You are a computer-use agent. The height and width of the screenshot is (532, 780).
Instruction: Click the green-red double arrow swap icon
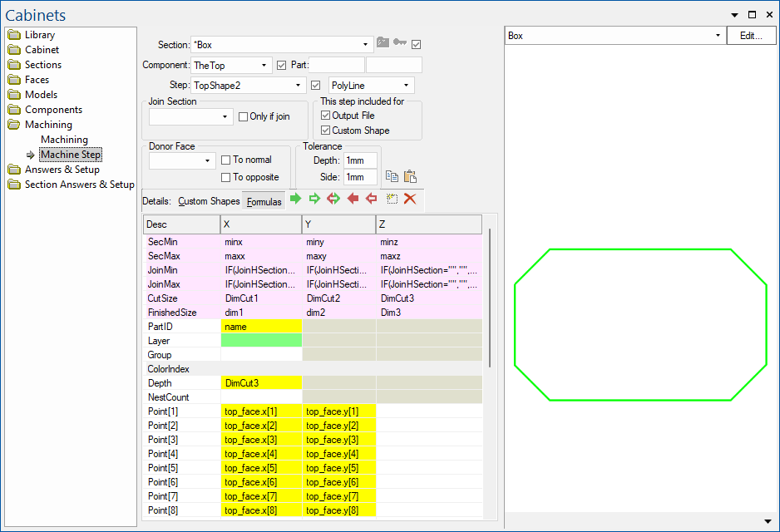pos(333,199)
